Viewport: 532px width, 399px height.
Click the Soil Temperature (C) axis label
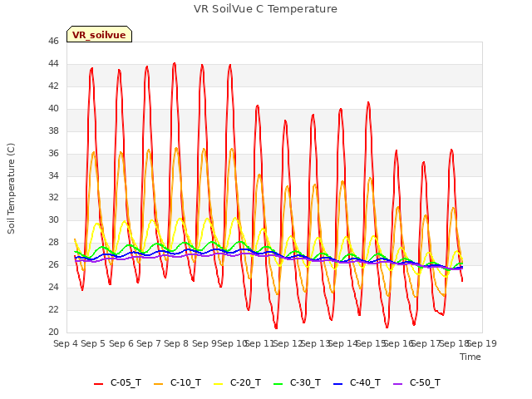pos(11,189)
